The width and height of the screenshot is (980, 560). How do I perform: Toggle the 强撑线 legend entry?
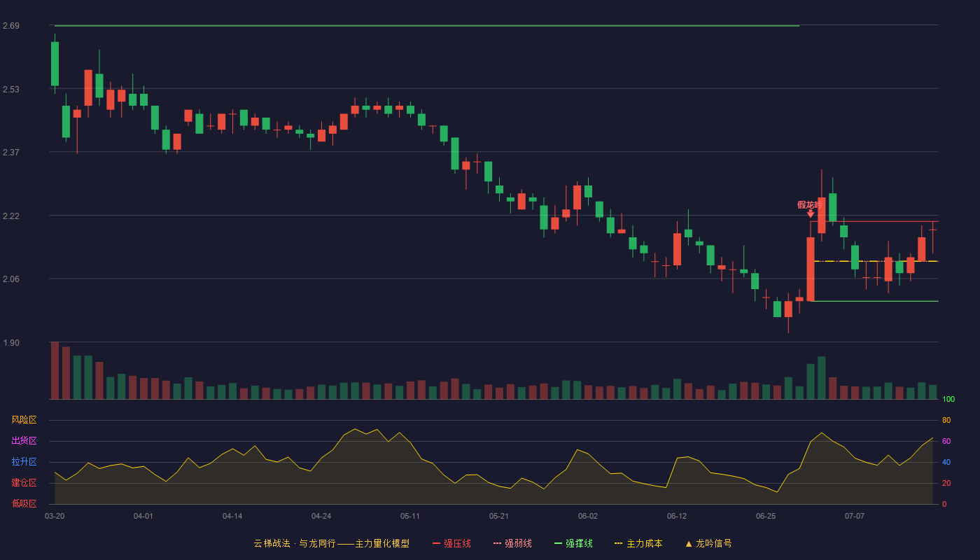coord(573,543)
